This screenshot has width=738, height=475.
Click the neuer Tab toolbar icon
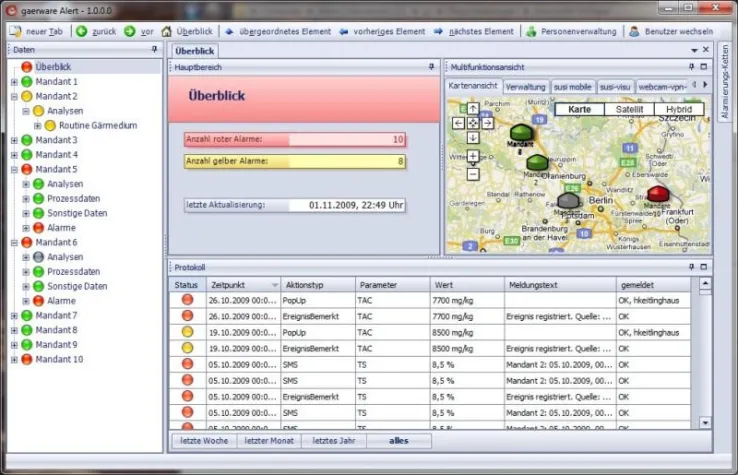15,31
